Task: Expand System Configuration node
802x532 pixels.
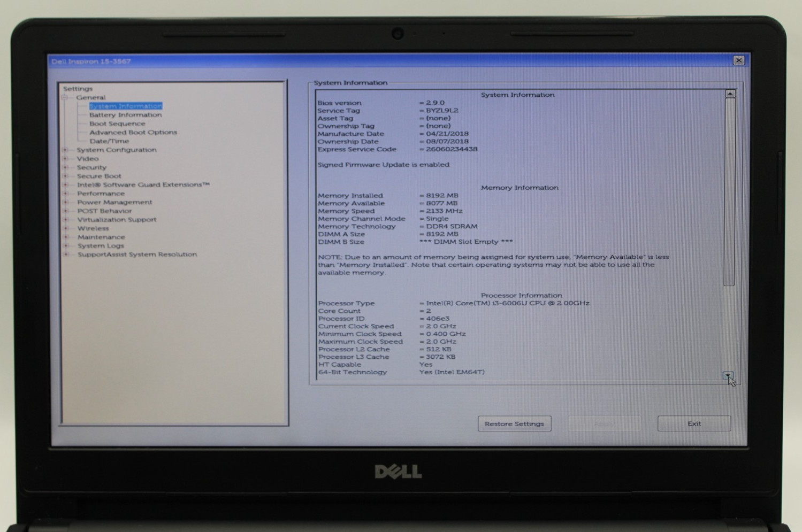Action: point(65,150)
